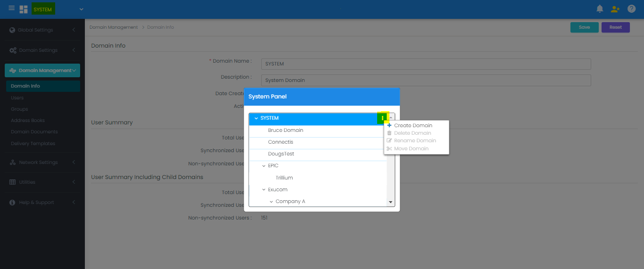This screenshot has height=269, width=644.
Task: Click the Help & Support info icon
Action: (x=13, y=203)
